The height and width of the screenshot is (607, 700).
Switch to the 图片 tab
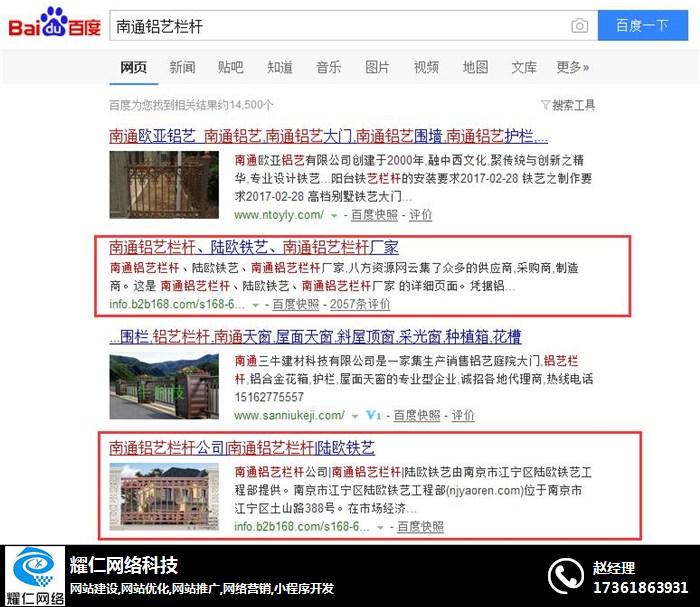(x=377, y=67)
